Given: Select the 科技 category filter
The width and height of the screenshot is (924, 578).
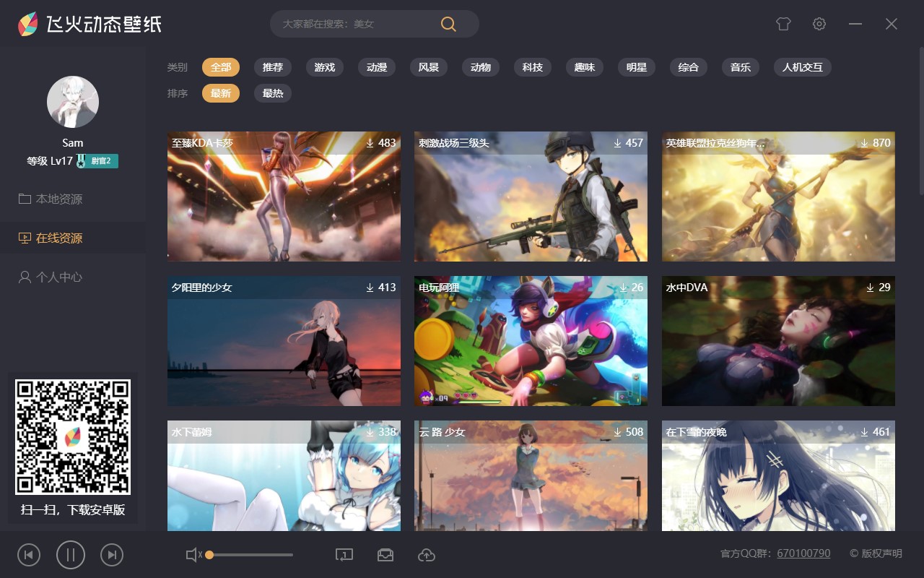Looking at the screenshot, I should 533,67.
